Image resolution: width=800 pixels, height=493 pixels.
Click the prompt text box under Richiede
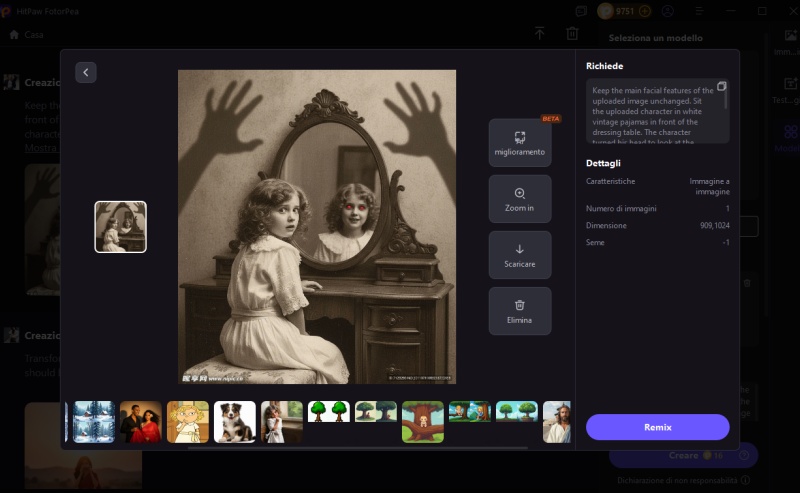[658, 111]
